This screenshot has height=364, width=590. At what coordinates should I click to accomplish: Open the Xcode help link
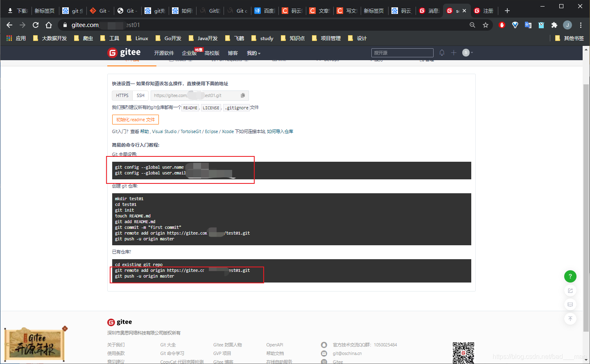[x=228, y=131]
